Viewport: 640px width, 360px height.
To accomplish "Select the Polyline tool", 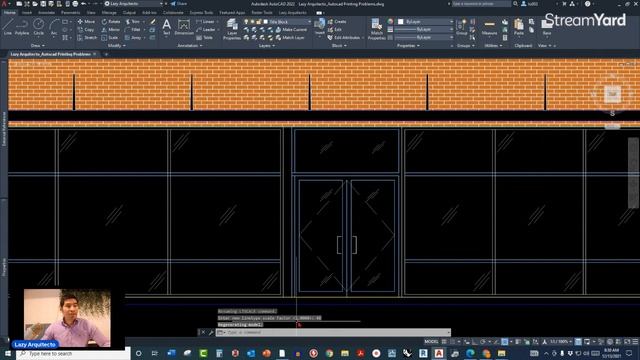I will 22,27.
